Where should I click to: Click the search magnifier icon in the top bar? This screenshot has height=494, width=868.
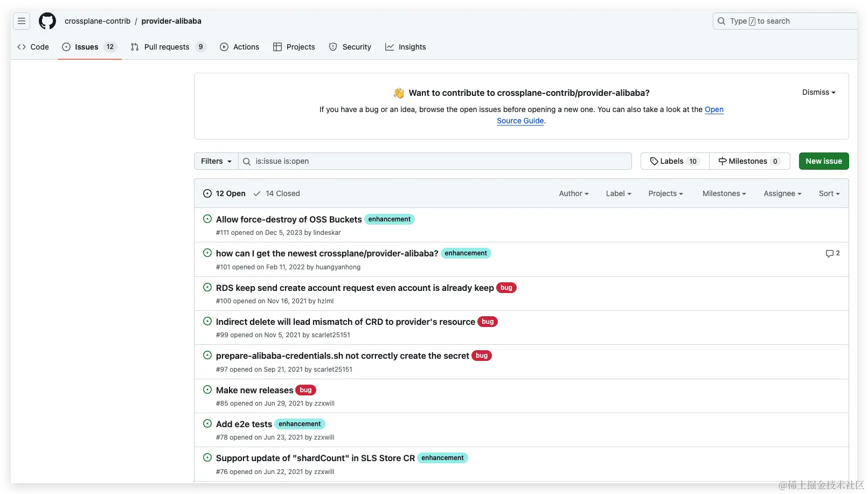click(721, 21)
